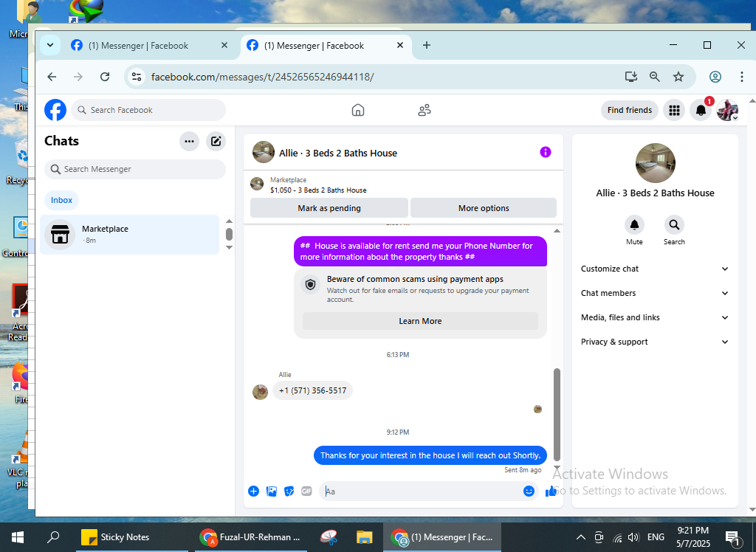This screenshot has height=552, width=756.
Task: Expand Customize chat section
Action: pyautogui.click(x=654, y=269)
